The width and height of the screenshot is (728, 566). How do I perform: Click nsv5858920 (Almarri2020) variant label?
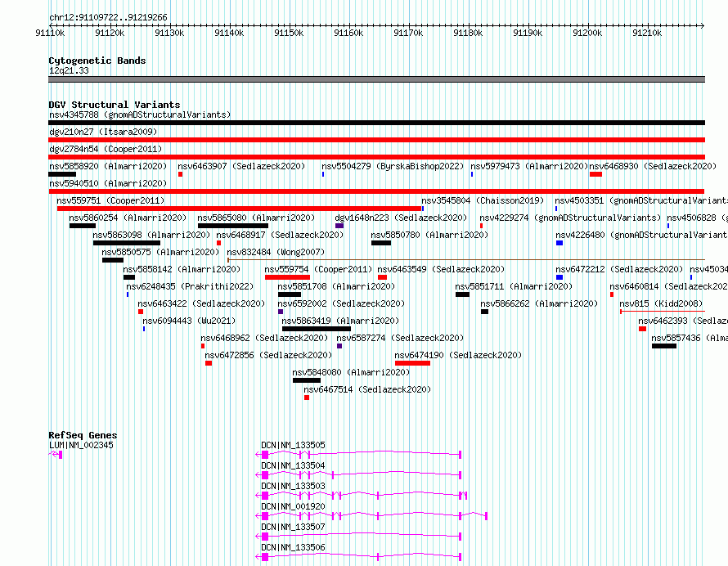pyautogui.click(x=108, y=166)
